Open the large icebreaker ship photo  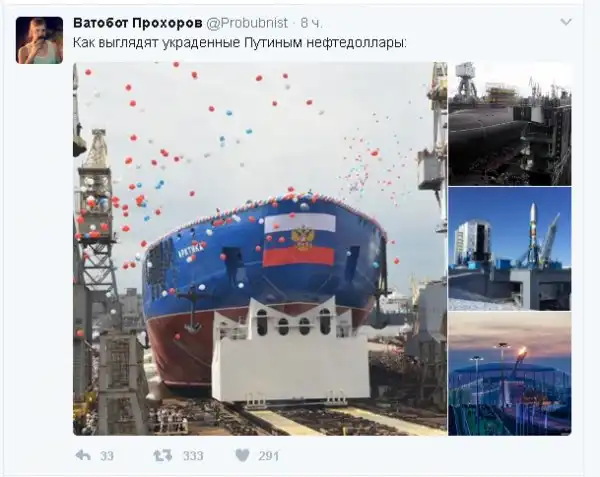click(x=260, y=249)
